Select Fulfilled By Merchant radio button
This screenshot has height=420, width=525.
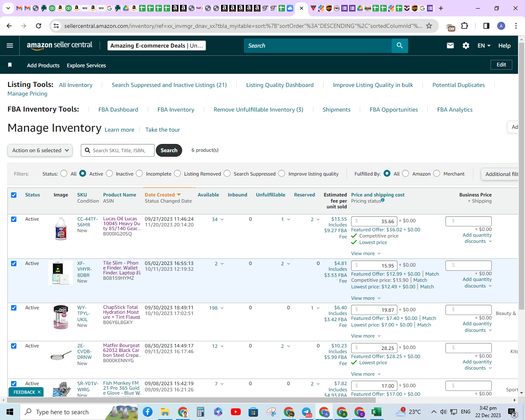pos(437,173)
